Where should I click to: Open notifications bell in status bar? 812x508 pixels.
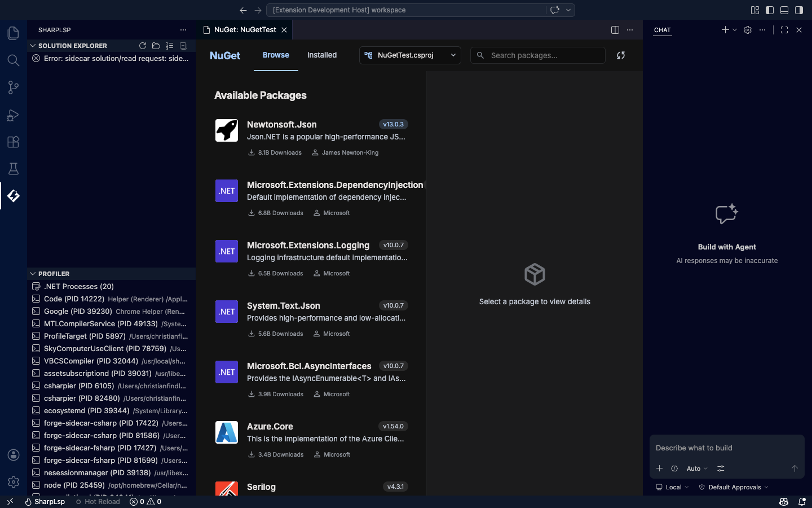click(x=802, y=502)
